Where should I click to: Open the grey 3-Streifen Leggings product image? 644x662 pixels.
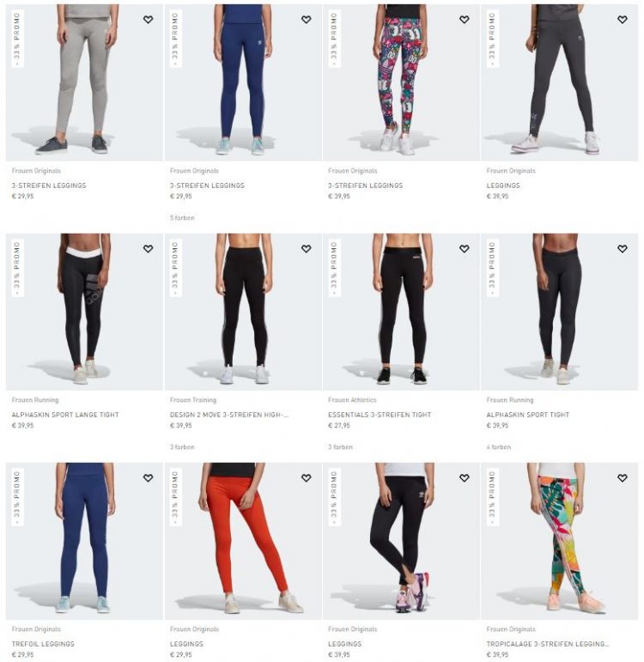pyautogui.click(x=84, y=82)
